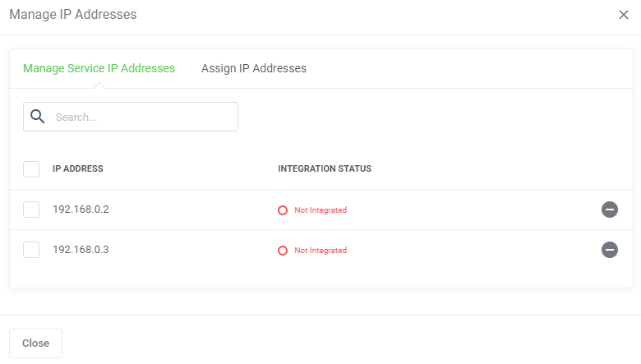Image resolution: width=641 pixels, height=364 pixels.
Task: Open Manage Service IP Addresses tab
Action: 99,68
